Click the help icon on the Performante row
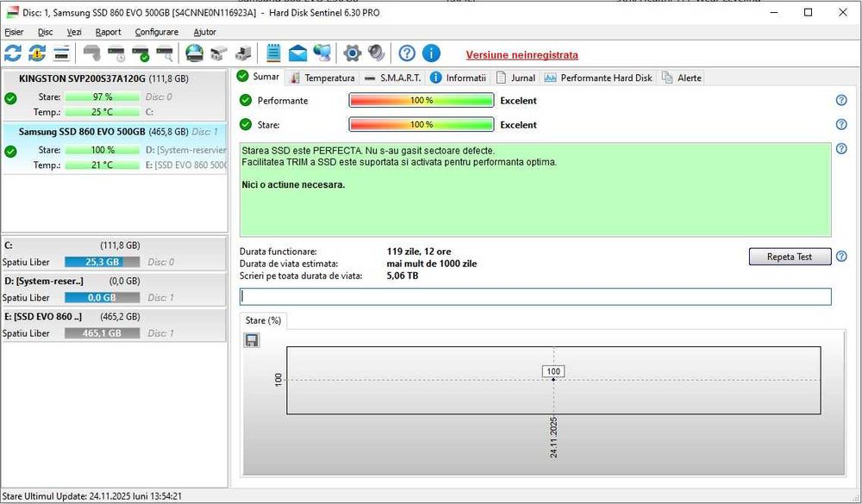Viewport: 862px width, 504px height. coord(841,101)
